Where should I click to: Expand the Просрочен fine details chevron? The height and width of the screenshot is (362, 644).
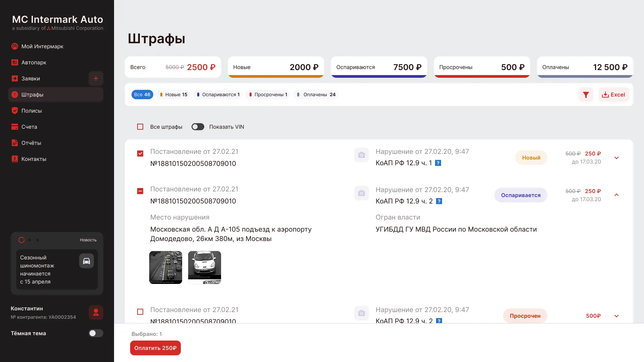point(616,316)
